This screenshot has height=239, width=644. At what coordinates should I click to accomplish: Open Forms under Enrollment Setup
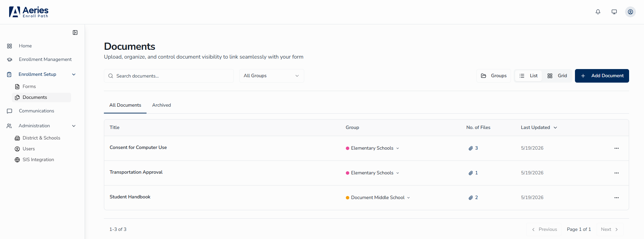point(29,87)
